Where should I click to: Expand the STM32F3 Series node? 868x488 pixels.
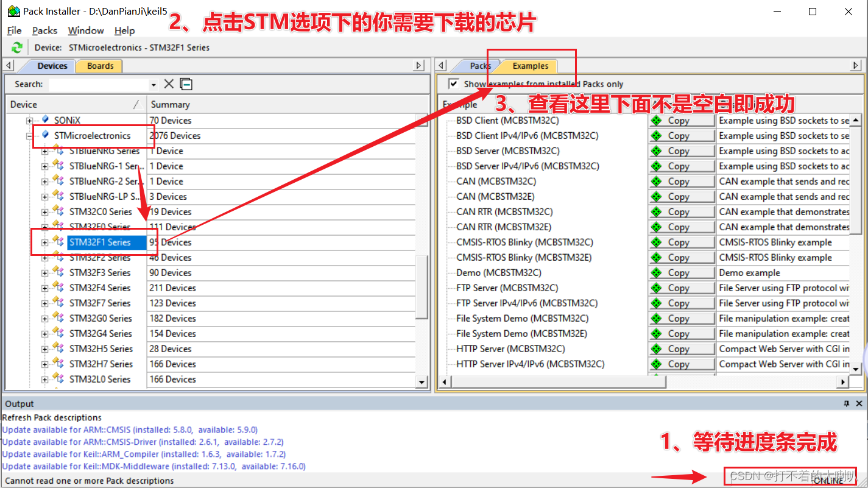(x=44, y=273)
